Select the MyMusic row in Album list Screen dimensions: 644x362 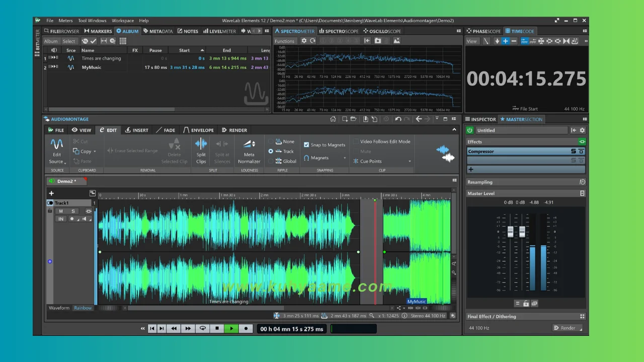157,67
